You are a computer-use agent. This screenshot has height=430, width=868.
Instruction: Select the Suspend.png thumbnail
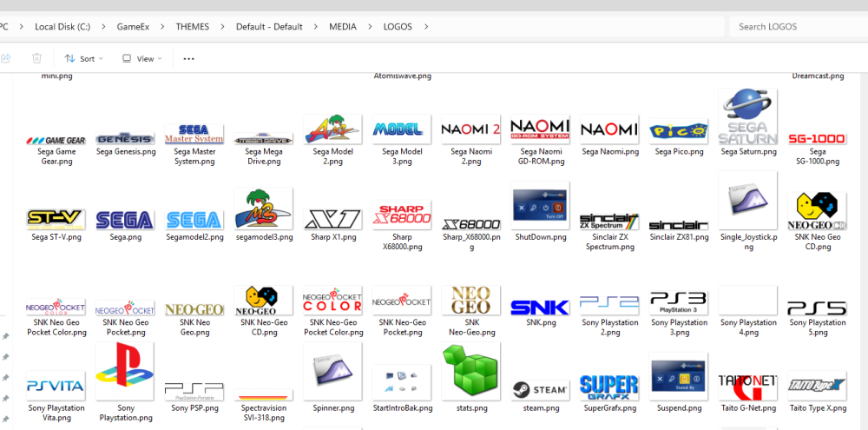[679, 377]
